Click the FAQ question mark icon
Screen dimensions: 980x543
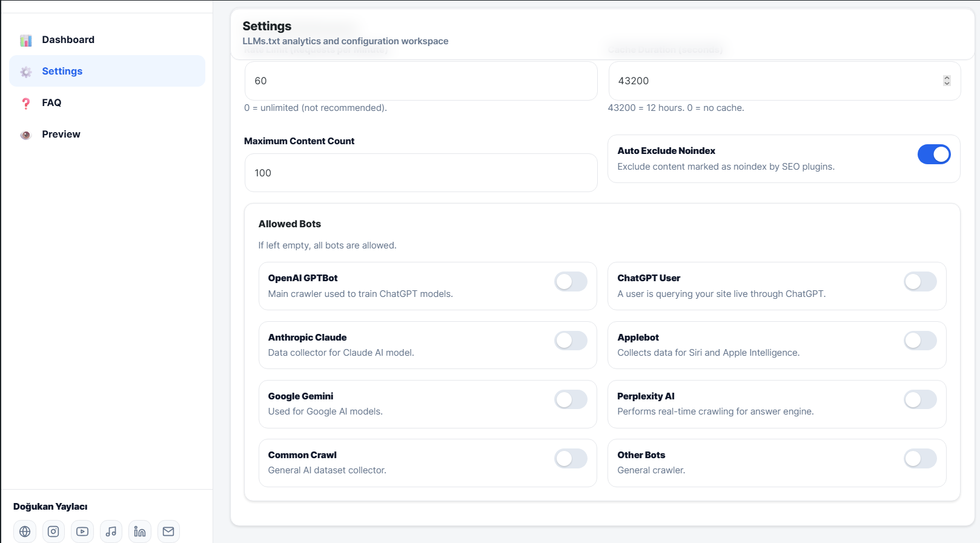[x=25, y=104]
